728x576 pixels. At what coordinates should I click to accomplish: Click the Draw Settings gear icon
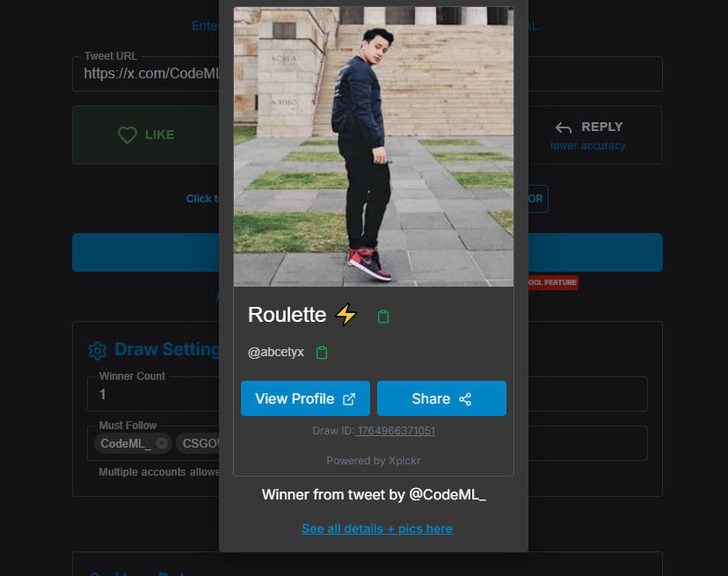point(98,351)
